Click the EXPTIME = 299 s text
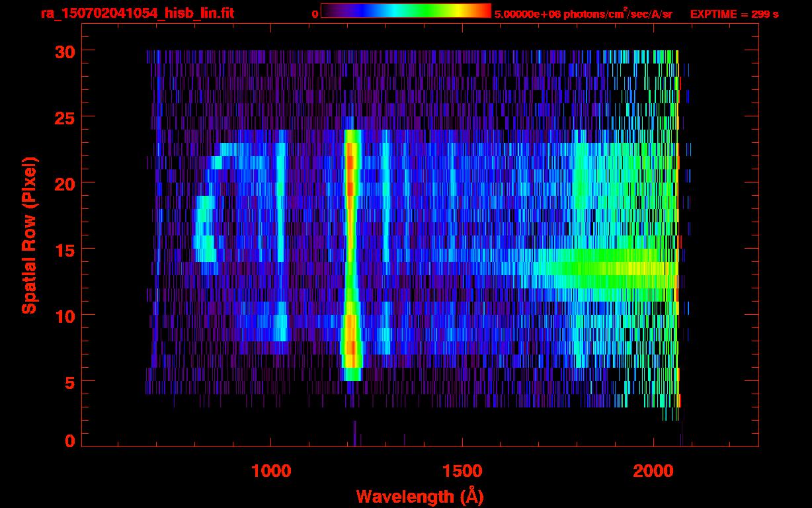This screenshot has height=508, width=812. point(734,14)
